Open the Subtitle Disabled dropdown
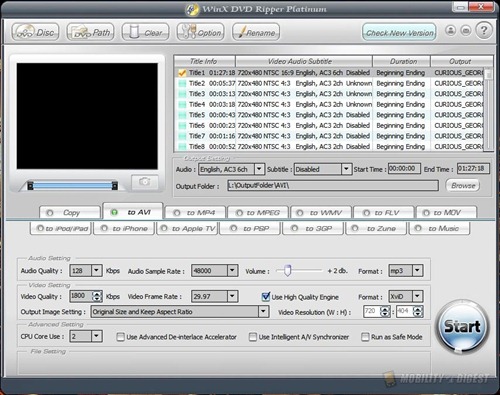The image size is (500, 395). pos(346,169)
